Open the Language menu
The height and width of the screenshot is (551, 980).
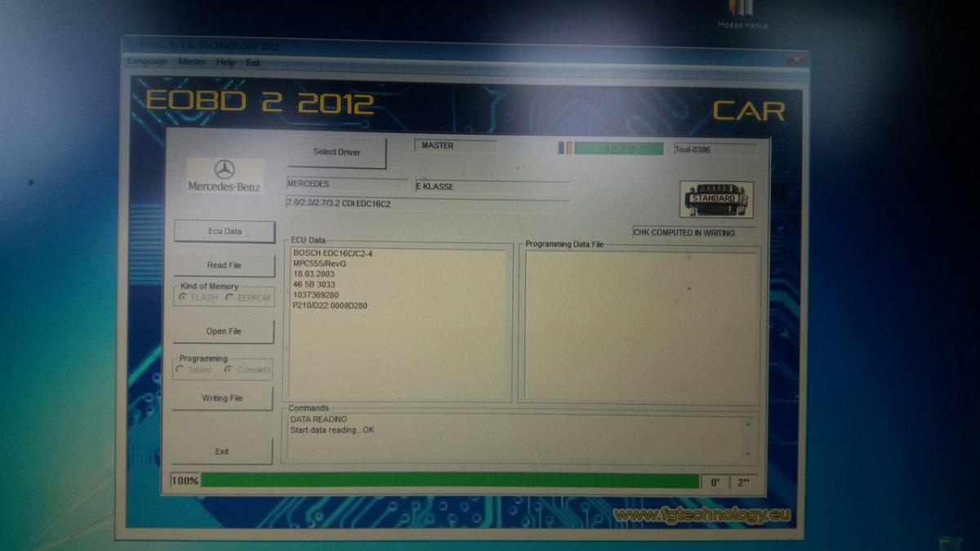click(148, 62)
